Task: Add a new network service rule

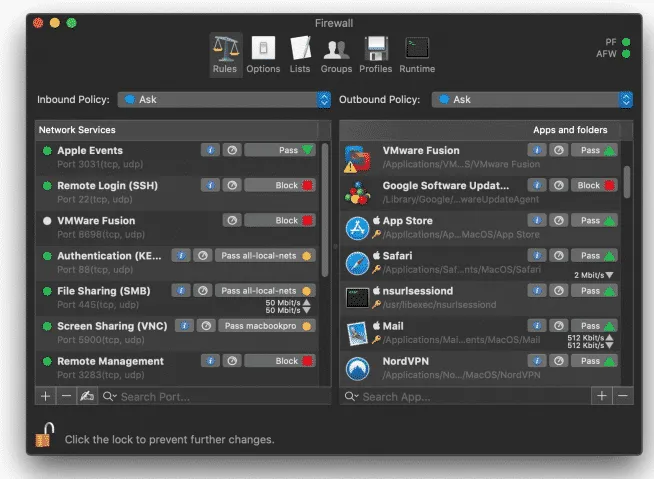Action: point(45,396)
